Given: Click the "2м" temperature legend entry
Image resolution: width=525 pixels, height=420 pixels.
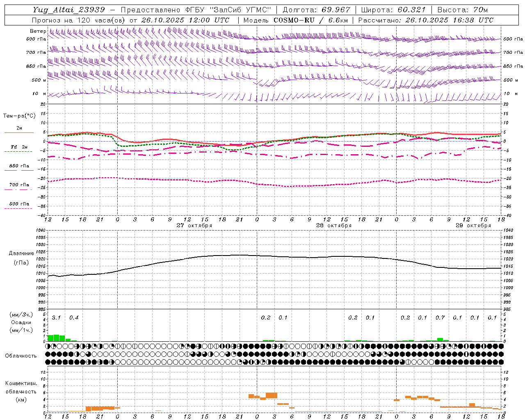Looking at the screenshot, I should tap(19, 128).
